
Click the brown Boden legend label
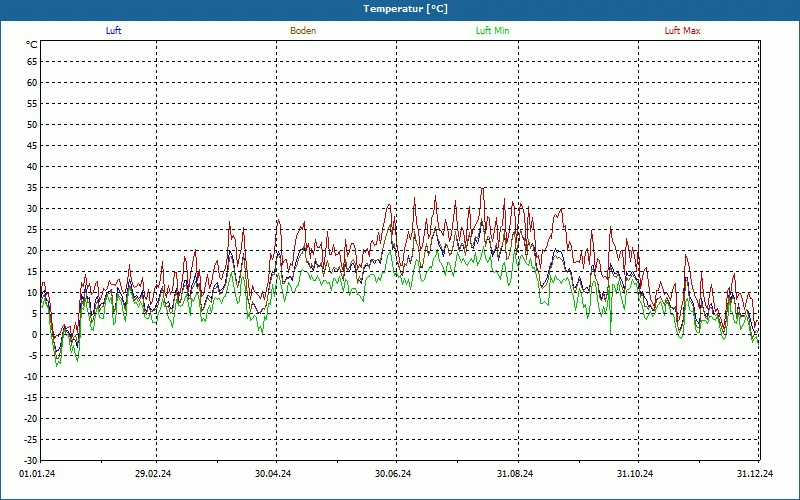pyautogui.click(x=303, y=31)
